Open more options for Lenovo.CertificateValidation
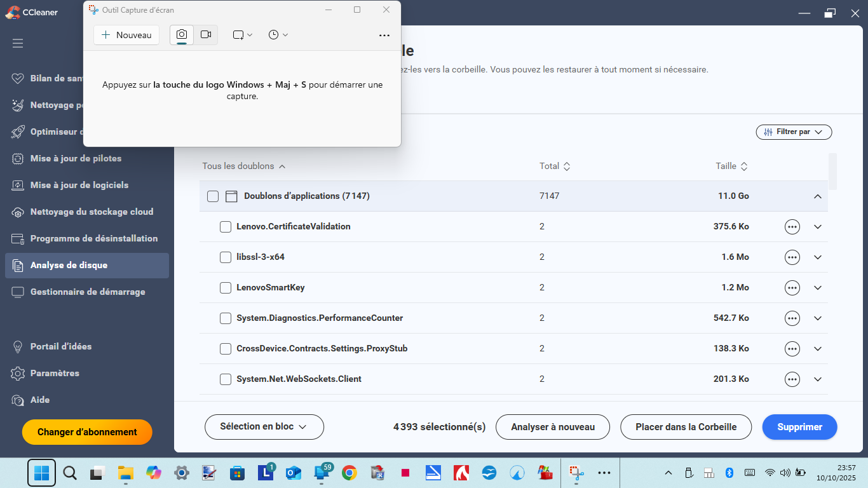Image resolution: width=868 pixels, height=488 pixels. [x=792, y=227]
